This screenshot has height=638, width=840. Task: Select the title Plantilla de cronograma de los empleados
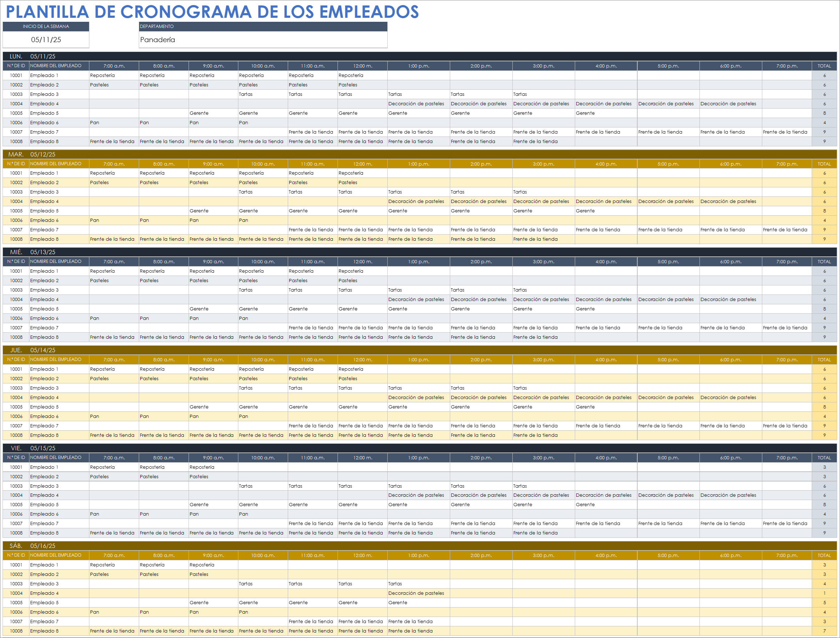(212, 12)
